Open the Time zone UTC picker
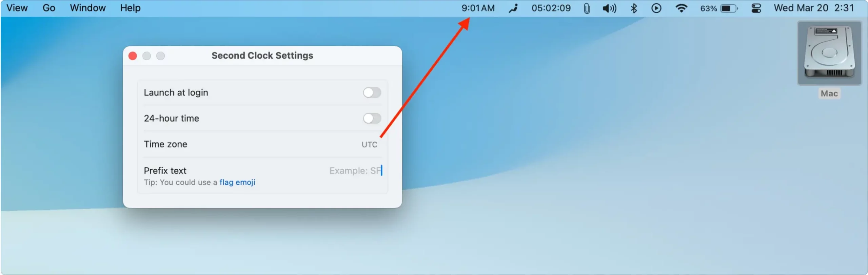This screenshot has width=868, height=275. coord(369,145)
